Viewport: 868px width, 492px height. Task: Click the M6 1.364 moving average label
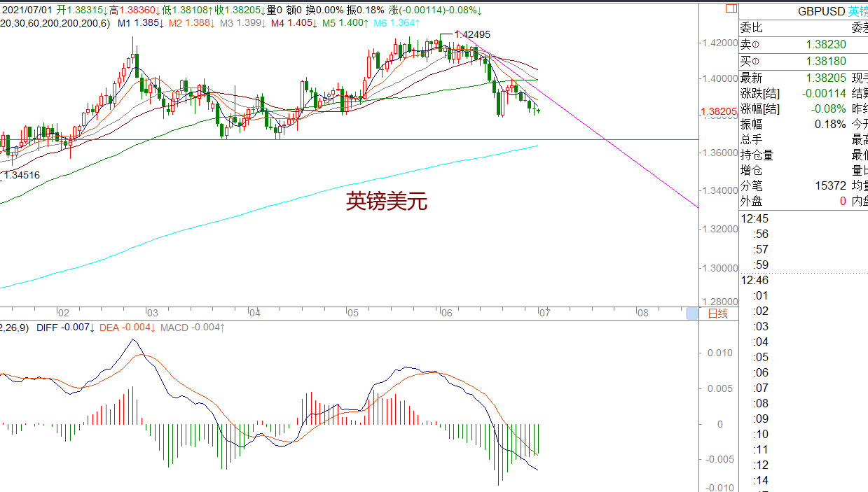pyautogui.click(x=397, y=23)
